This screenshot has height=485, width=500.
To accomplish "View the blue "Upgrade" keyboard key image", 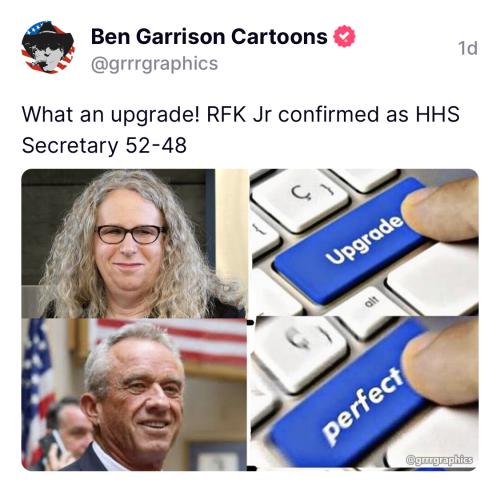I will [365, 242].
